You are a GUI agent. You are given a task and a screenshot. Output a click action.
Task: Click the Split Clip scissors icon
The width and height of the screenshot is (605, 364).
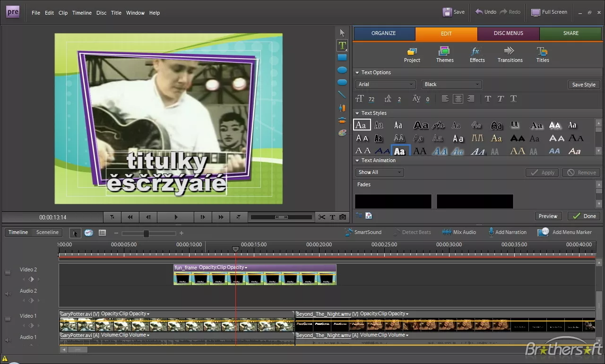(322, 217)
